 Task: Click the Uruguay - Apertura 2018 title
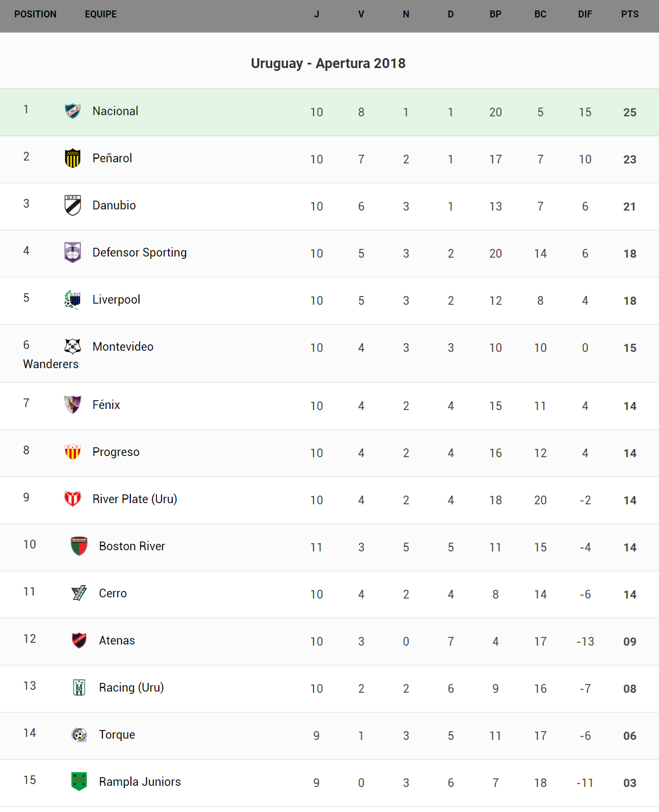[x=328, y=63]
